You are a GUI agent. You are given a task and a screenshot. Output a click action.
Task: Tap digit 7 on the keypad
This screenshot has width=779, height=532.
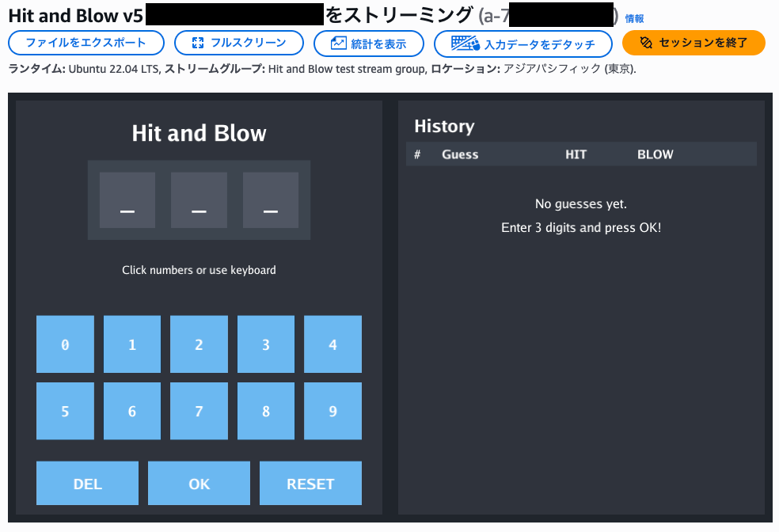coord(199,411)
